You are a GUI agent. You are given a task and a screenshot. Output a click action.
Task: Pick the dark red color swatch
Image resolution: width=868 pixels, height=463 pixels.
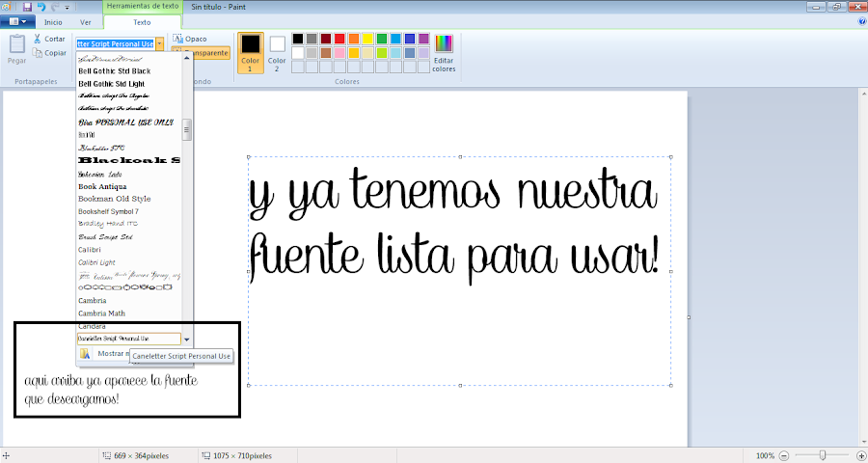326,39
